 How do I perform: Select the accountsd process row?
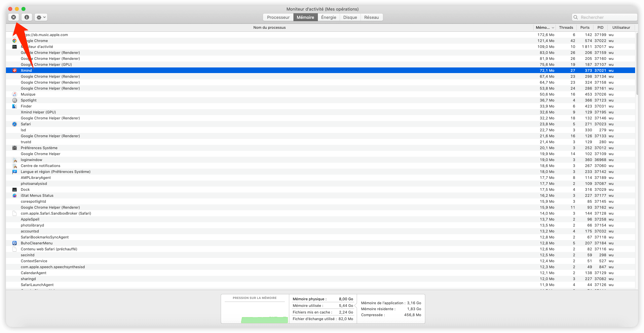pos(321,231)
